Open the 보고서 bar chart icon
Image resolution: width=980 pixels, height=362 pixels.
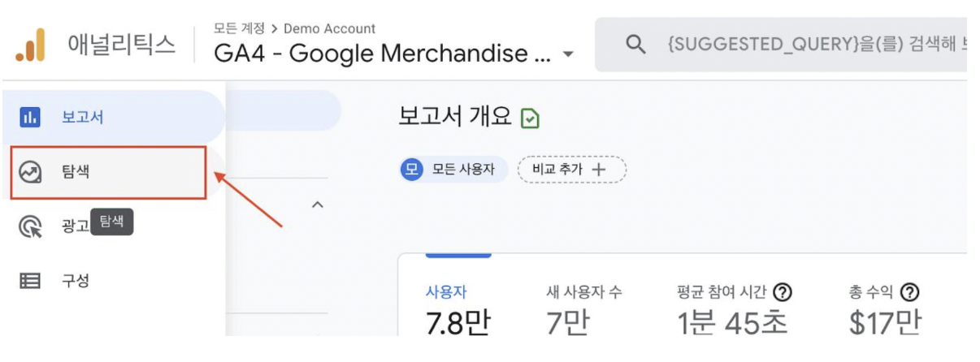point(30,117)
